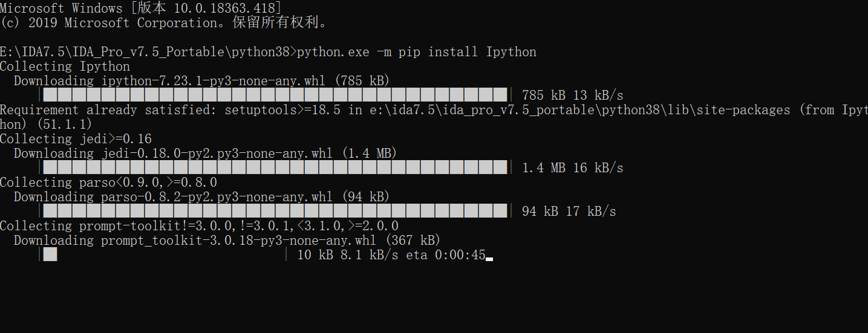This screenshot has height=333, width=868.
Task: Click the "Collecting Ipython" line
Action: click(x=65, y=66)
